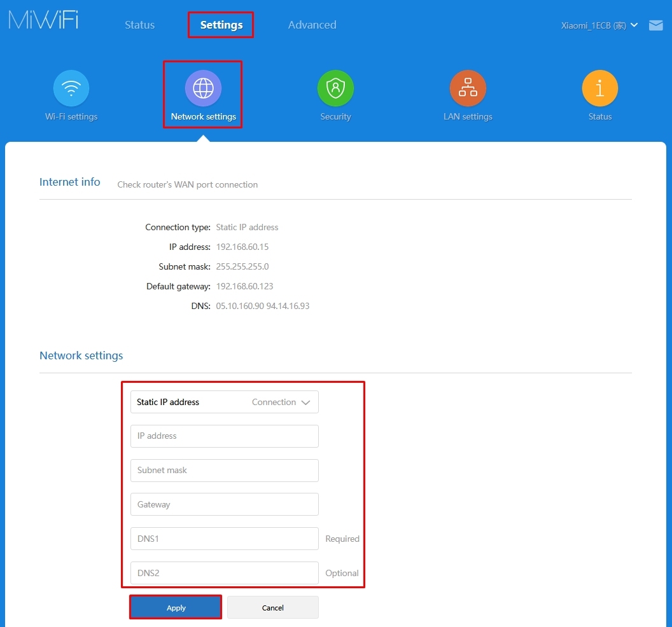Open the Static IP address connection dropdown
This screenshot has height=627, width=672.
click(225, 402)
